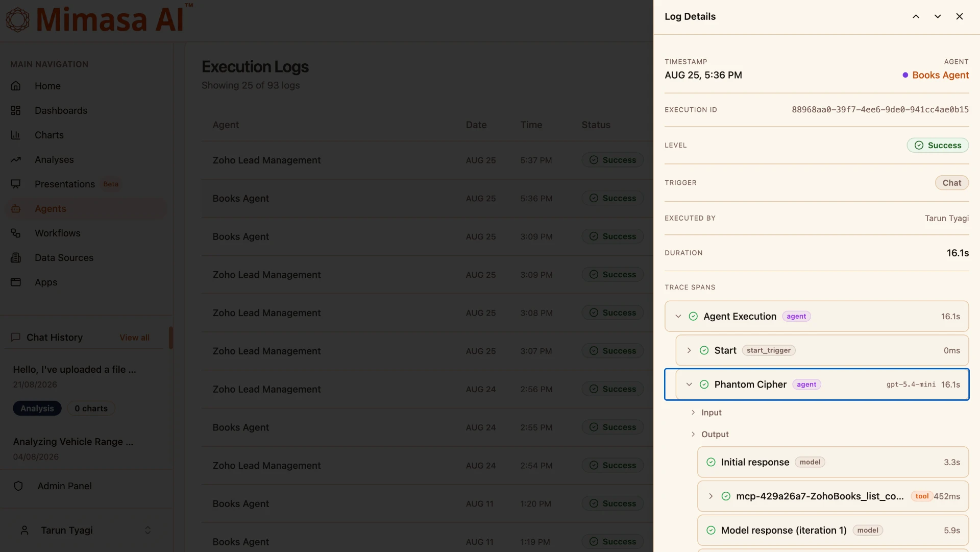
Task: Click the chat history sidebar scrollbar
Action: tap(171, 338)
